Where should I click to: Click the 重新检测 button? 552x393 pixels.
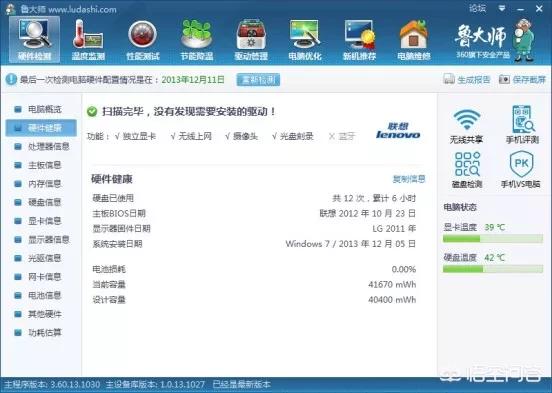[258, 80]
